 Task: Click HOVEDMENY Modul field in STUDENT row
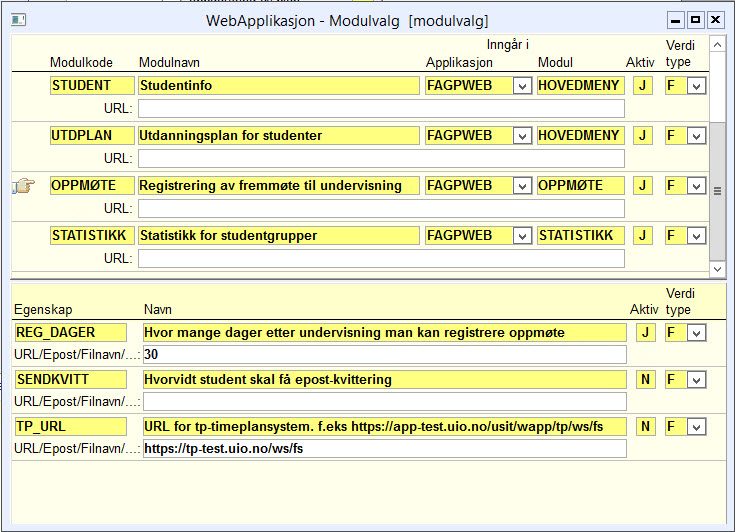[580, 86]
